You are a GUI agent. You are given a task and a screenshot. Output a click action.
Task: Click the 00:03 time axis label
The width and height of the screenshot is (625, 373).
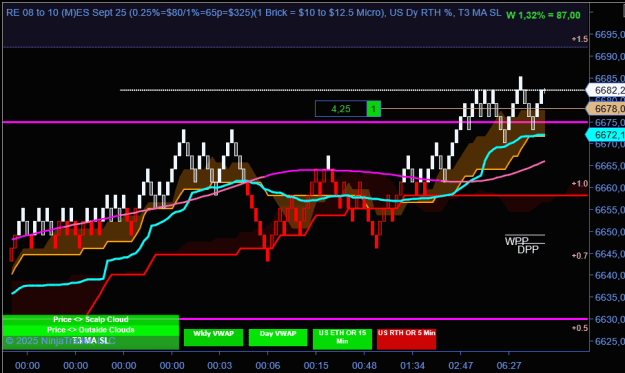pyautogui.click(x=220, y=365)
